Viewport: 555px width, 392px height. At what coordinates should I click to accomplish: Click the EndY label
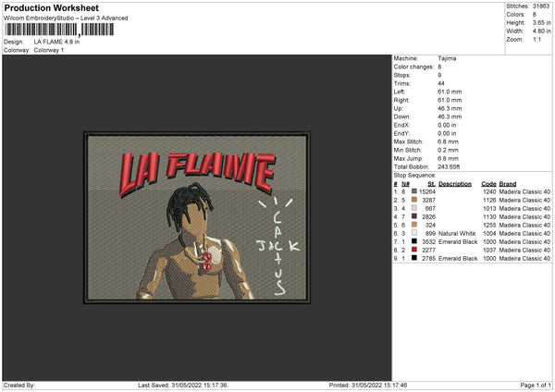click(x=401, y=133)
